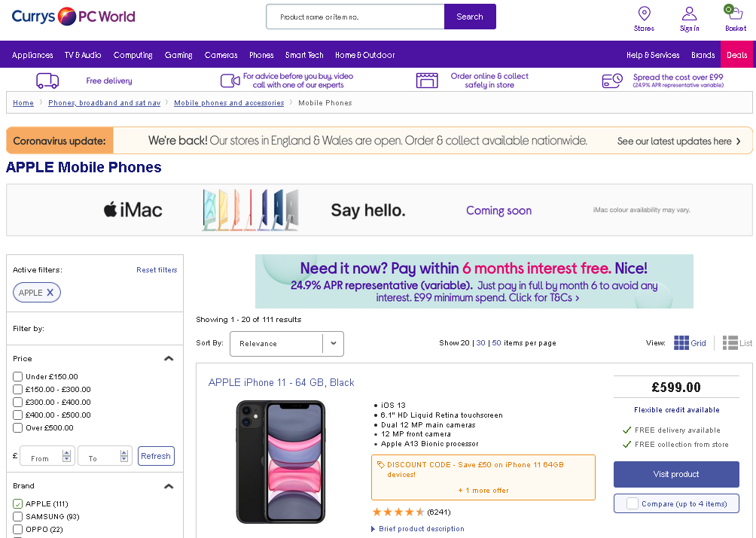Image resolution: width=756 pixels, height=538 pixels.
Task: Click the From price stepper arrows
Action: click(x=66, y=456)
